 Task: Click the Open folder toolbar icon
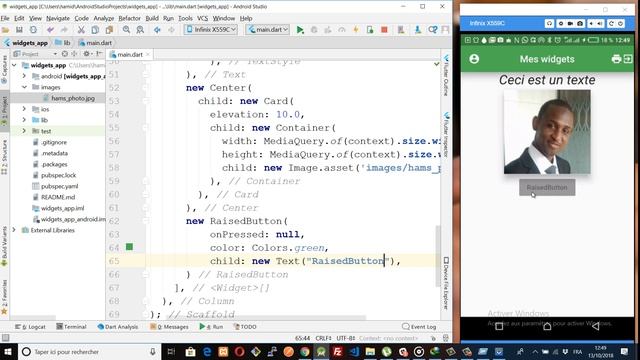pos(5,30)
